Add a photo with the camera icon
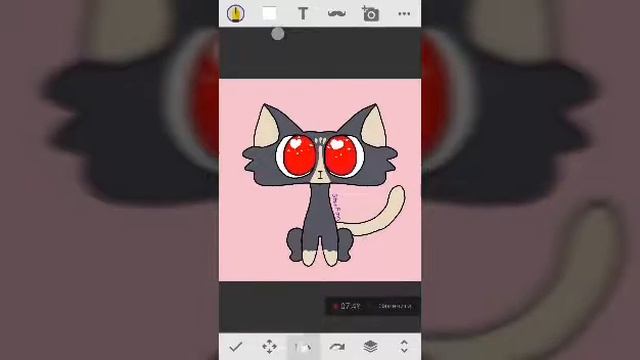 370,14
